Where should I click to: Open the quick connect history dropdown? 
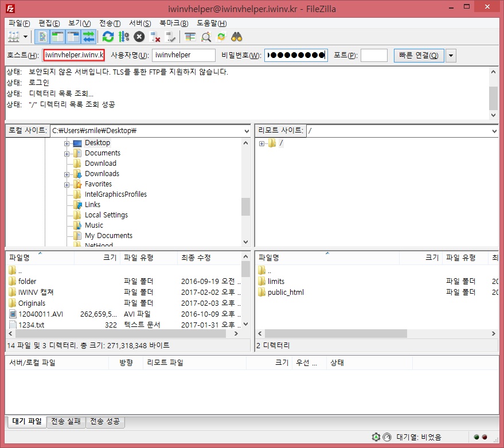[x=451, y=55]
